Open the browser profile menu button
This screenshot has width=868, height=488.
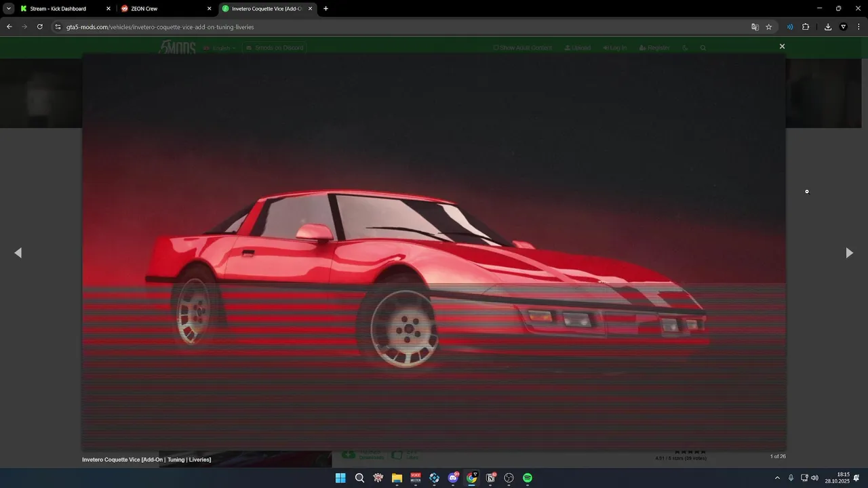(x=844, y=27)
